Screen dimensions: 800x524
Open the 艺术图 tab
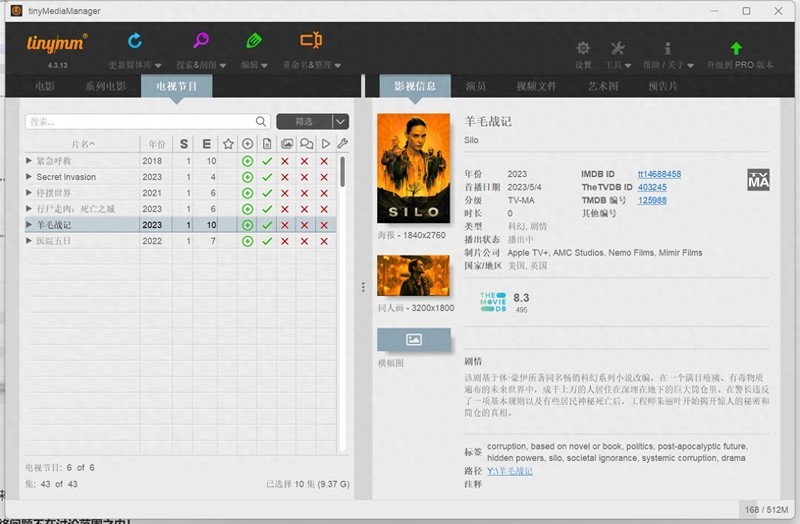(x=603, y=86)
